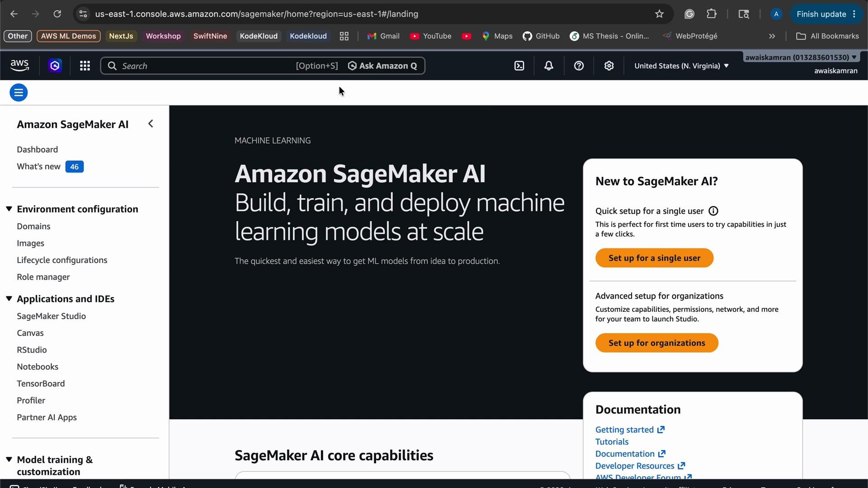Image resolution: width=868 pixels, height=488 pixels.
Task: Click the browser address bar URL
Action: [256, 14]
